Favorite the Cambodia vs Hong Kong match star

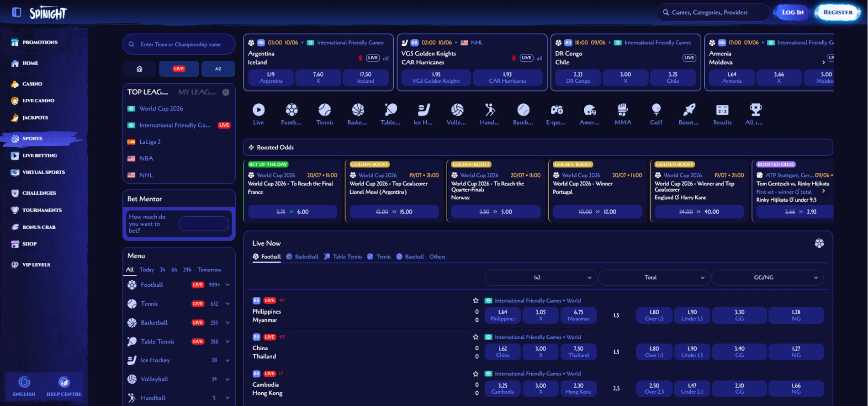pos(476,374)
